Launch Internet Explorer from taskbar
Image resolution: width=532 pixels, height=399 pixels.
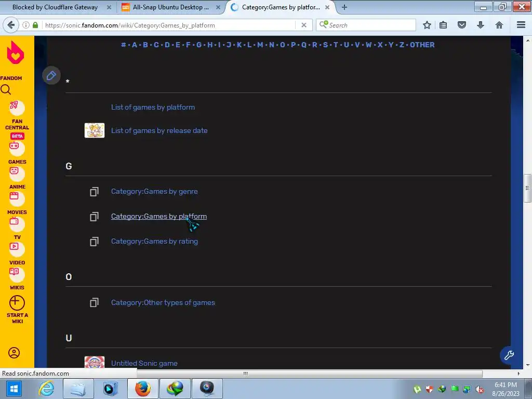(46, 389)
